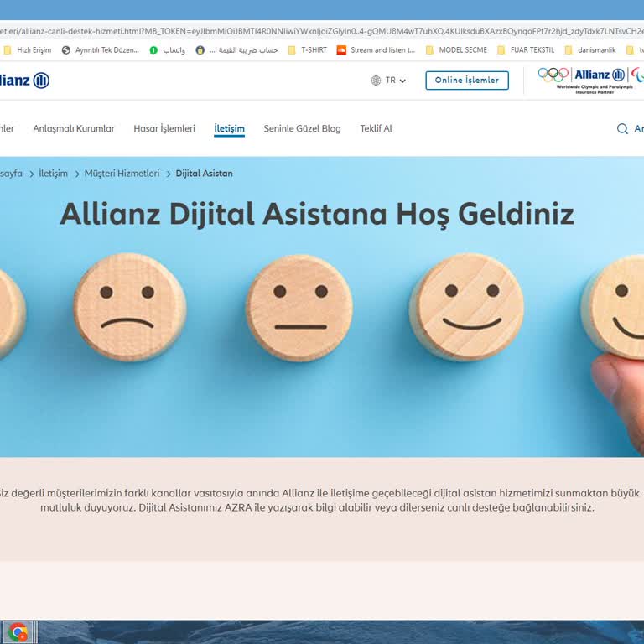The height and width of the screenshot is (644, 644).
Task: Open the Teklif Al menu item
Action: pos(376,128)
